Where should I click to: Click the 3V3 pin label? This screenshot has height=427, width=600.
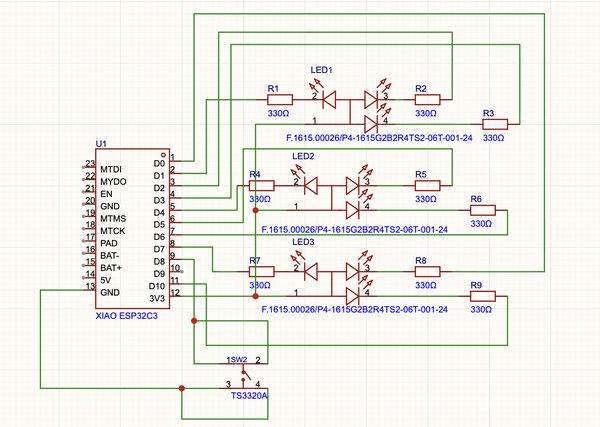tap(157, 298)
